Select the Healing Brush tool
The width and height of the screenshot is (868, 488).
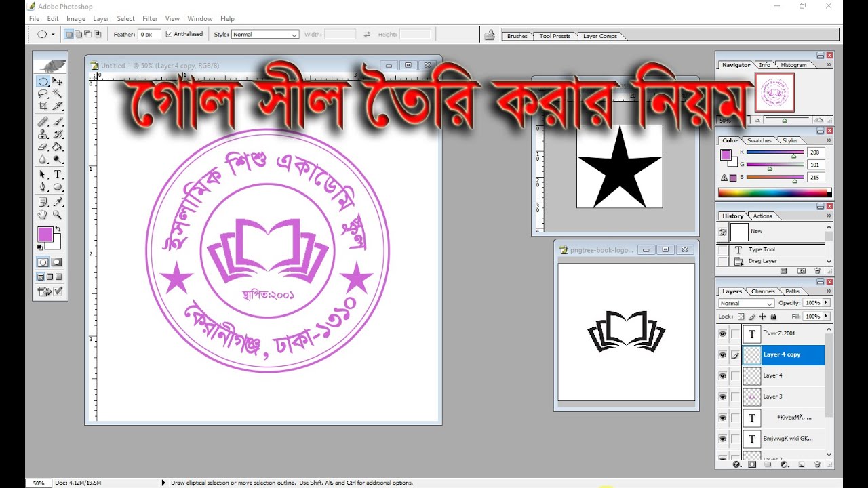43,121
